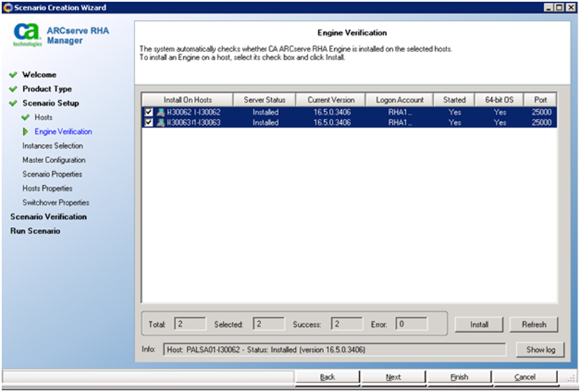Sort by Install On Hosts column
The height and width of the screenshot is (392, 581).
tap(187, 99)
